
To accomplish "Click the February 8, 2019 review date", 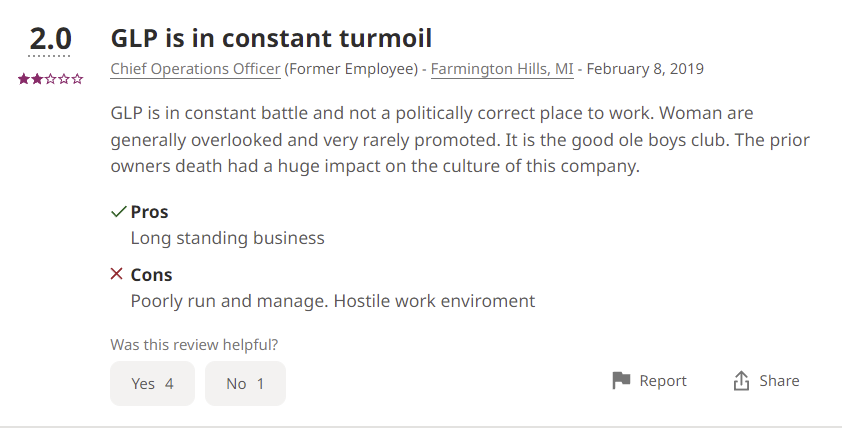I will [645, 69].
